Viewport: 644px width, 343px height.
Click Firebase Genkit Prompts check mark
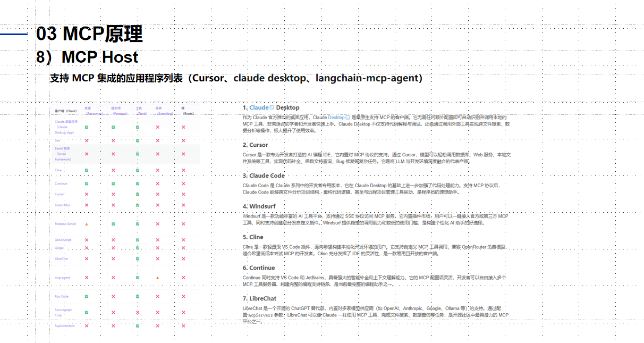113,224
